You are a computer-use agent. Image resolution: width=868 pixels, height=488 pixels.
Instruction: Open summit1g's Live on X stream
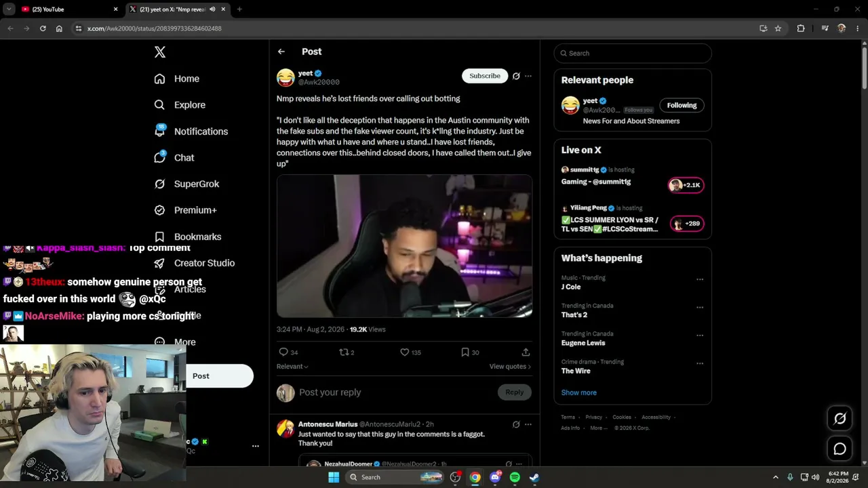click(x=632, y=178)
